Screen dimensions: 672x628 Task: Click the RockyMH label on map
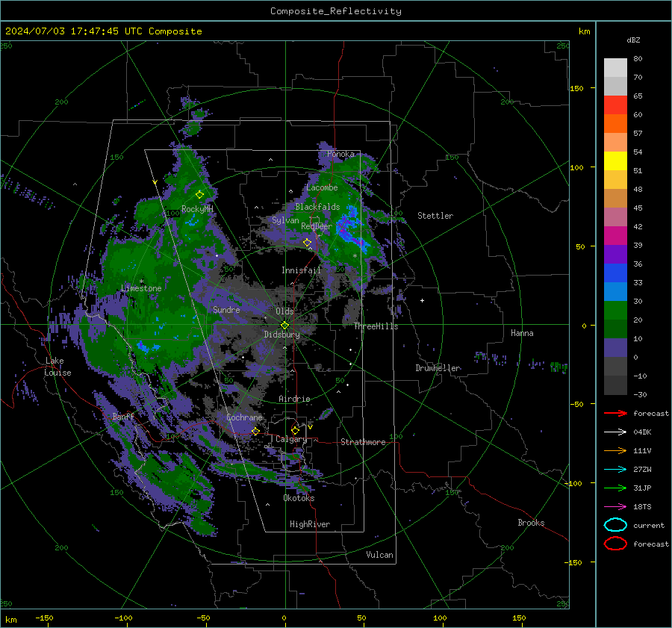(197, 209)
